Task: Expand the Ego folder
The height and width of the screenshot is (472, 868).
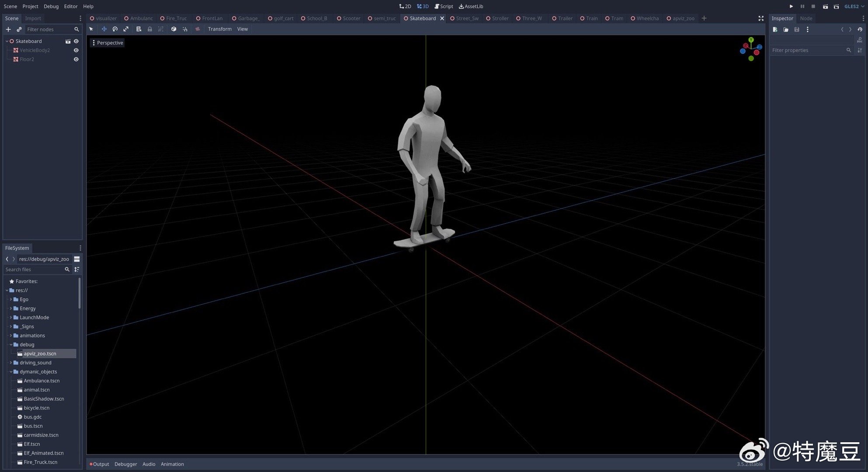Action: click(11, 299)
